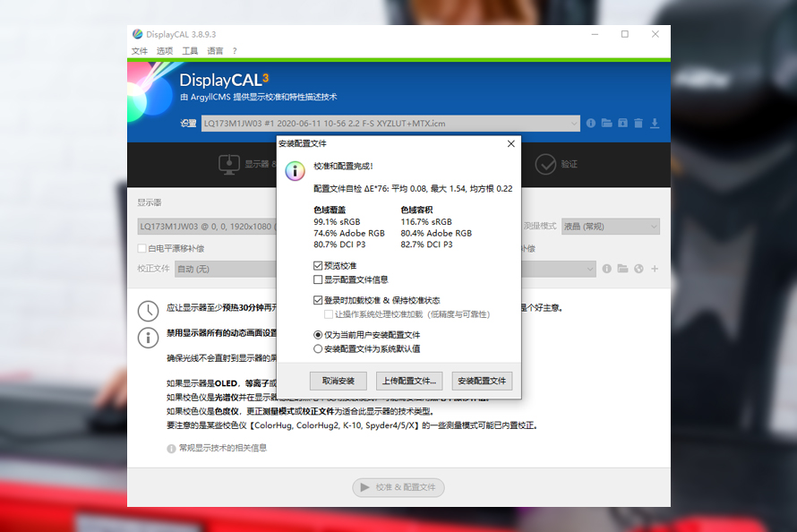Image resolution: width=797 pixels, height=532 pixels.
Task: Click 校准 & 配置文件 start button
Action: 398,487
